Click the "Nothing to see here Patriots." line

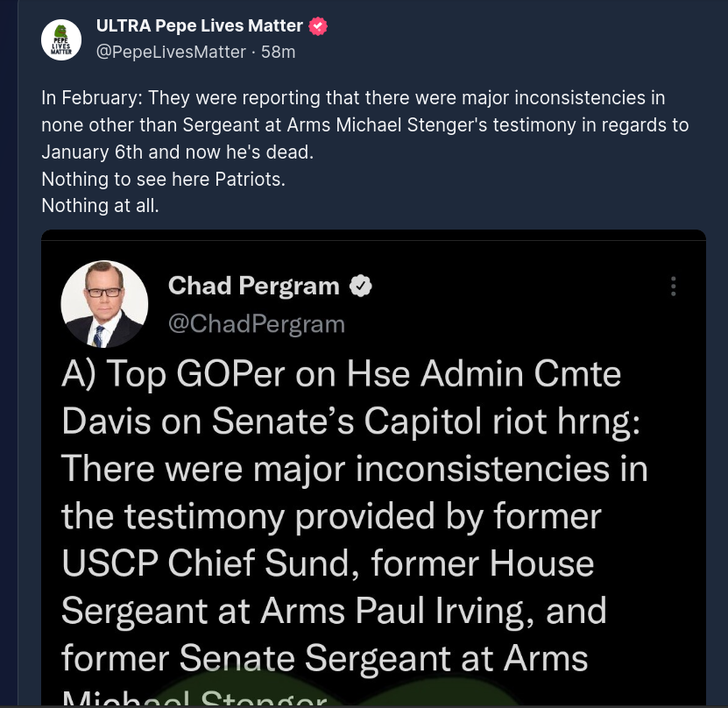click(164, 179)
